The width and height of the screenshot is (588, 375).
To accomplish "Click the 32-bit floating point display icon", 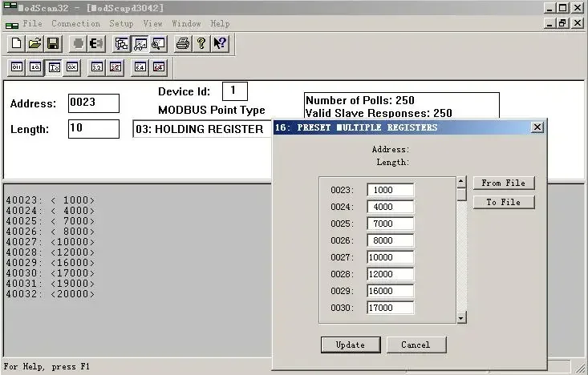I will [x=96, y=67].
